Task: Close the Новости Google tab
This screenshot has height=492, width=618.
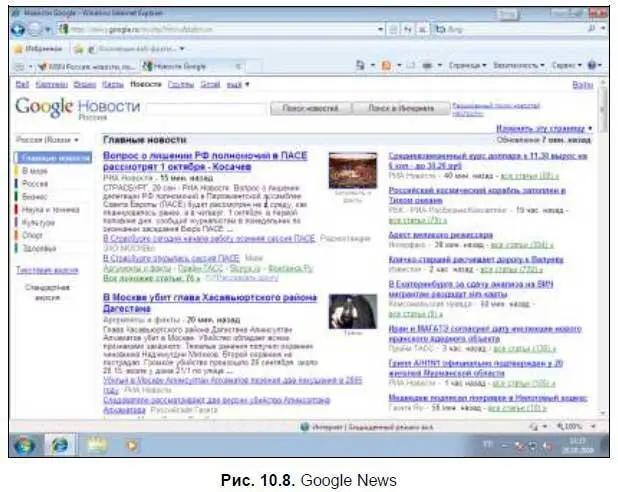Action: 238,67
